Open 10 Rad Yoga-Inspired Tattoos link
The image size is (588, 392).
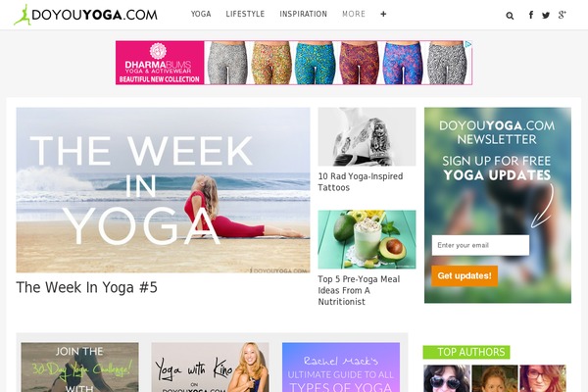[361, 182]
